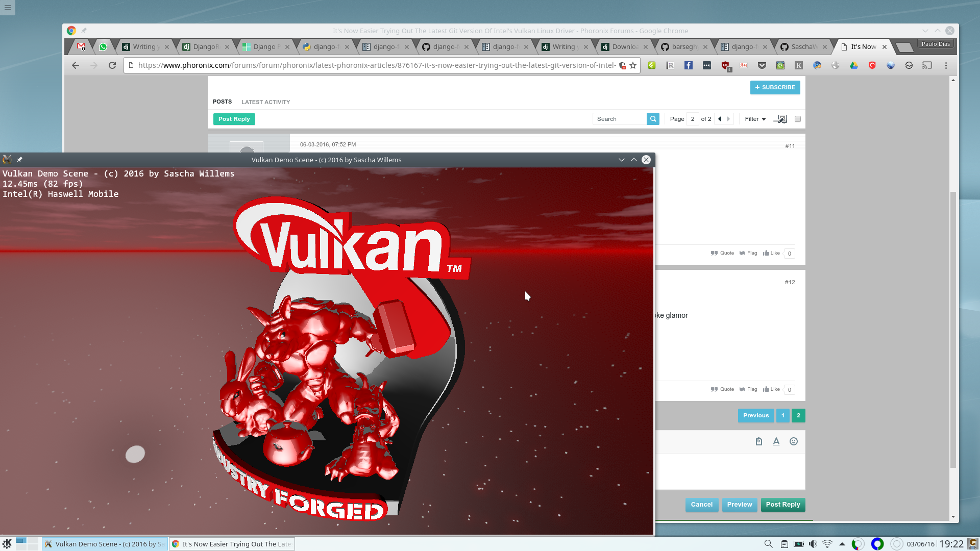Reload the Phoronix page
The height and width of the screenshot is (551, 980).
tap(112, 65)
